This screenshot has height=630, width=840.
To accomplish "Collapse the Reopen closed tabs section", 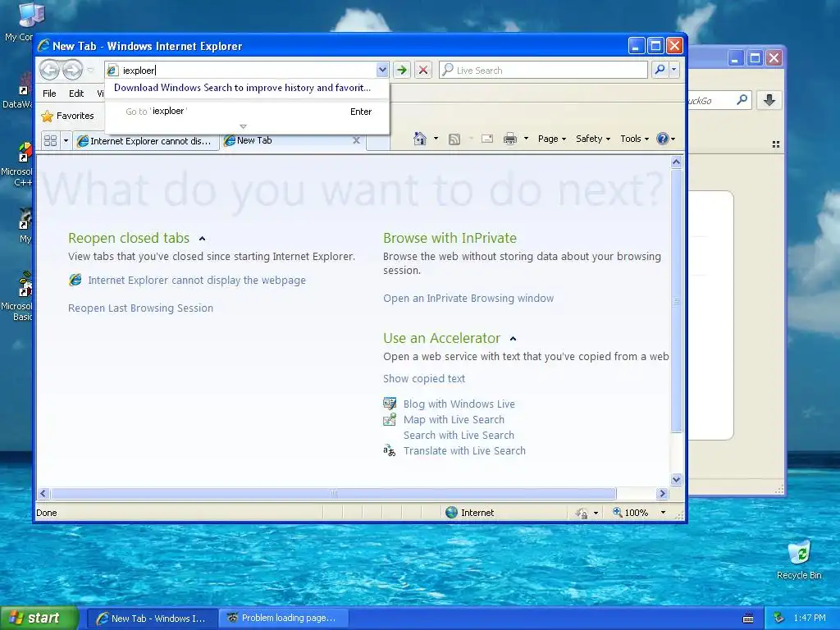I will pos(202,239).
